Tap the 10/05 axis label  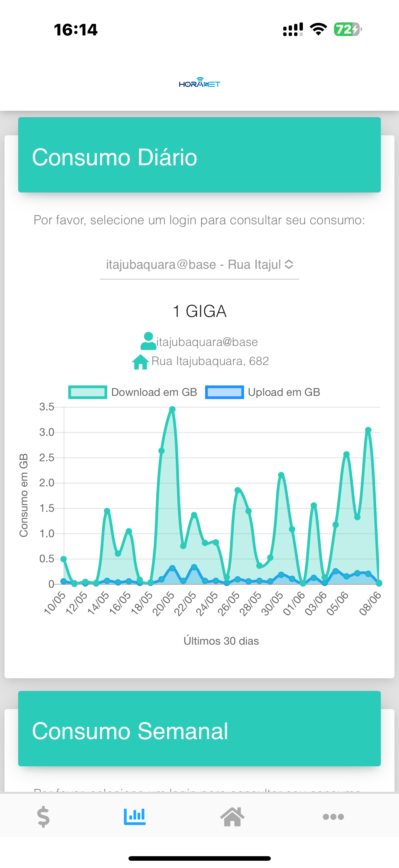(x=55, y=603)
